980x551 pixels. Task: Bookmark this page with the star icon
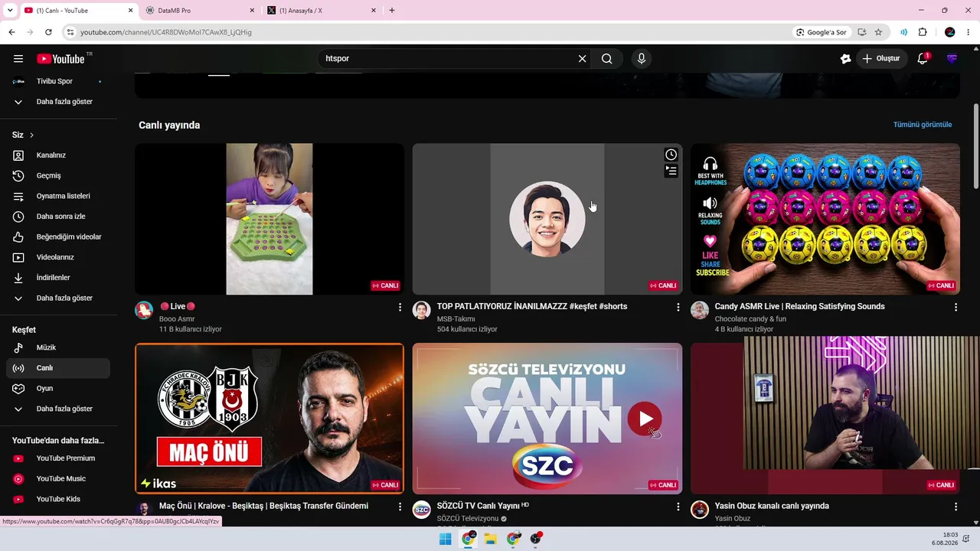[x=878, y=32]
